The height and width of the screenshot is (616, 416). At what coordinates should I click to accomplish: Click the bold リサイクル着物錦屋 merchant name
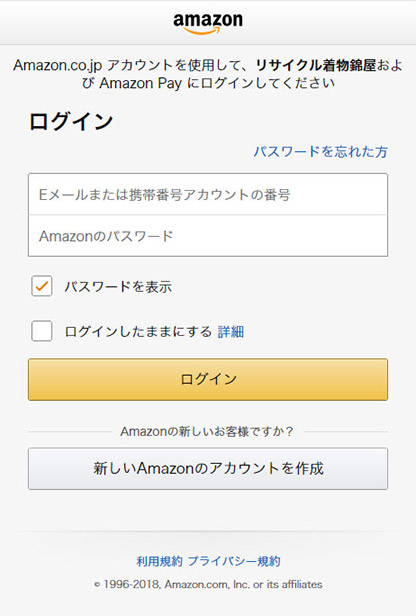pos(316,65)
